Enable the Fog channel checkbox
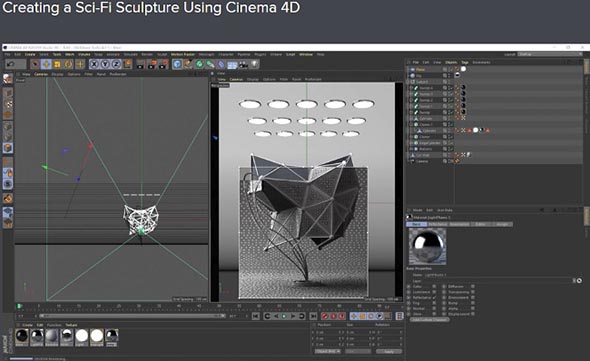590x361 pixels. click(x=434, y=303)
